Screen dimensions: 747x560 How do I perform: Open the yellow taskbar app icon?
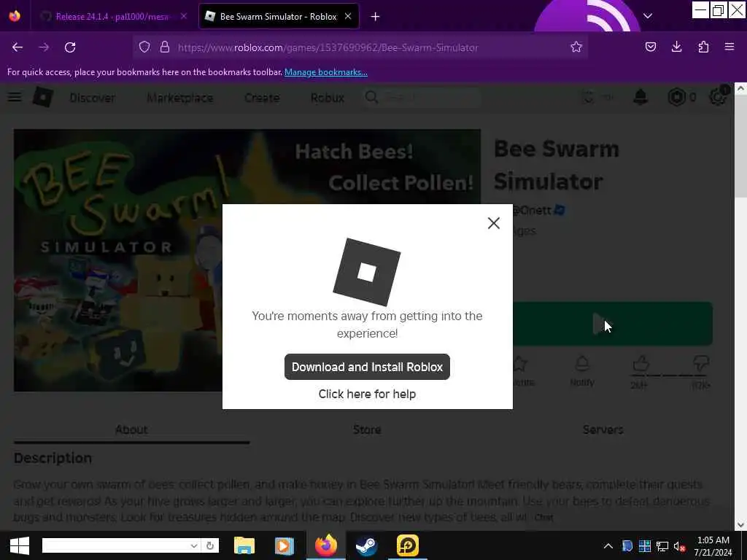[407, 545]
